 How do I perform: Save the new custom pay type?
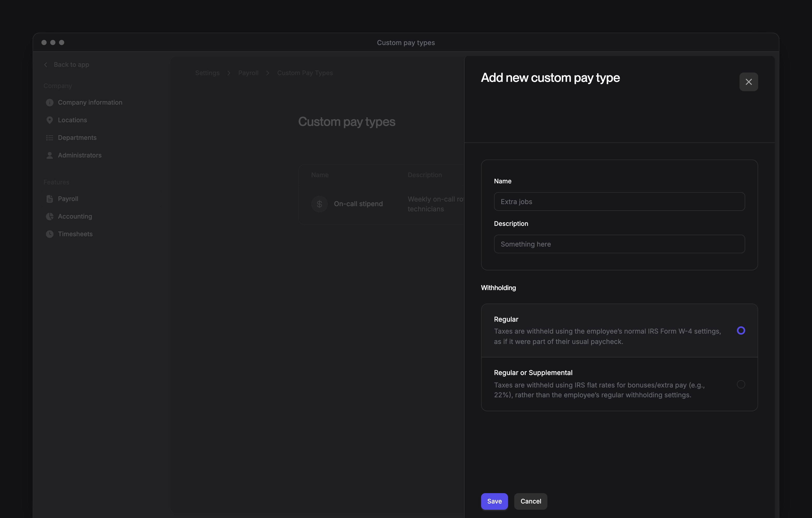pyautogui.click(x=494, y=501)
